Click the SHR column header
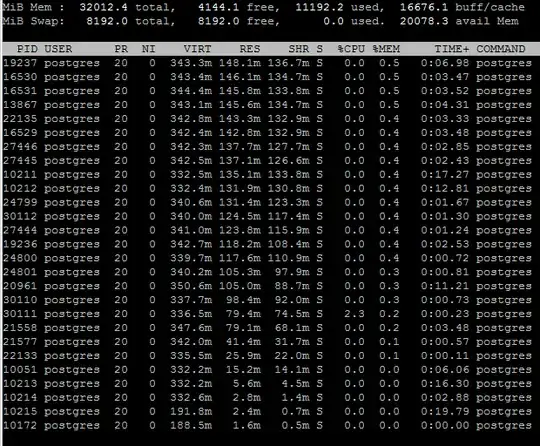The image size is (540, 446). point(299,49)
